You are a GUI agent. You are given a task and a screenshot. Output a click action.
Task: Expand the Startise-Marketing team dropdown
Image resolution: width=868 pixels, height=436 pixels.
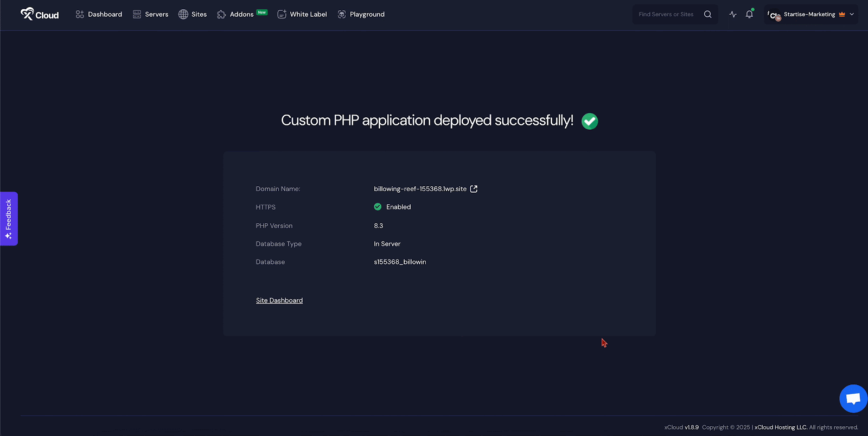[811, 14]
